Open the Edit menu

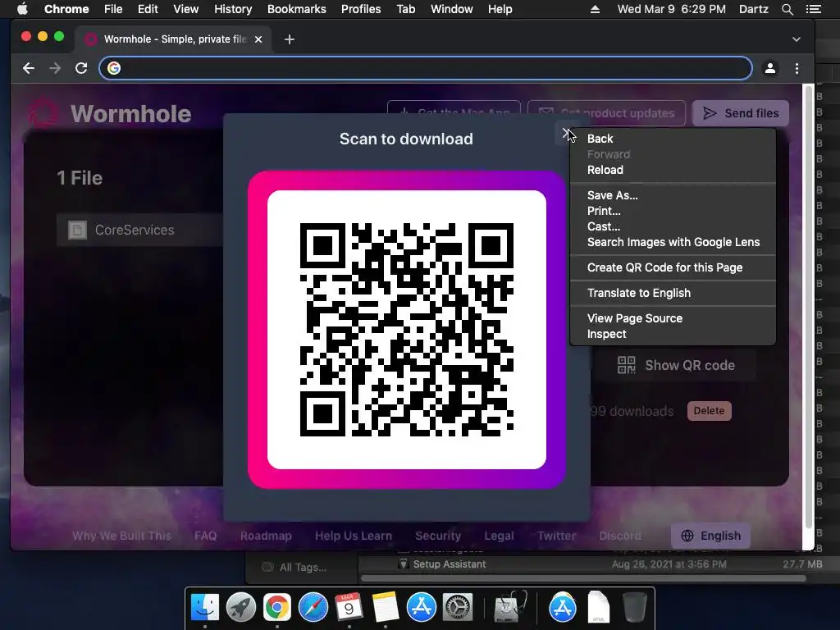point(148,9)
